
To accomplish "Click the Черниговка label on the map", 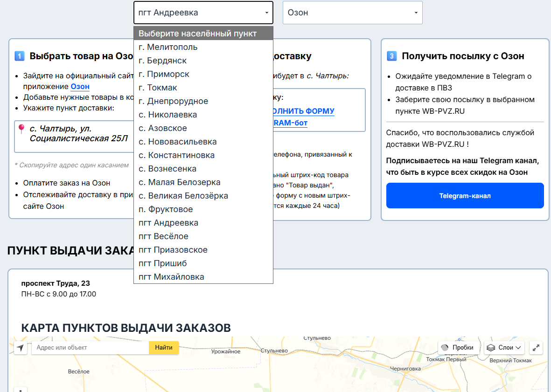I will 405,369.
